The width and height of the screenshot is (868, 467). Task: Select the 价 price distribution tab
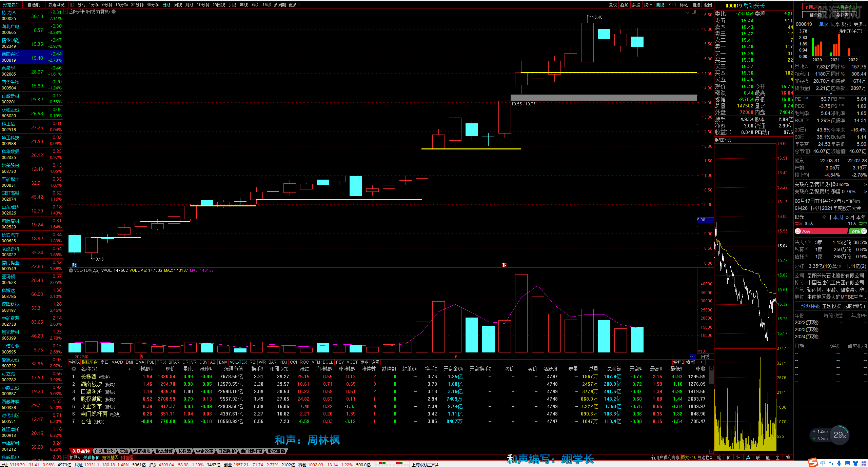coord(729,458)
